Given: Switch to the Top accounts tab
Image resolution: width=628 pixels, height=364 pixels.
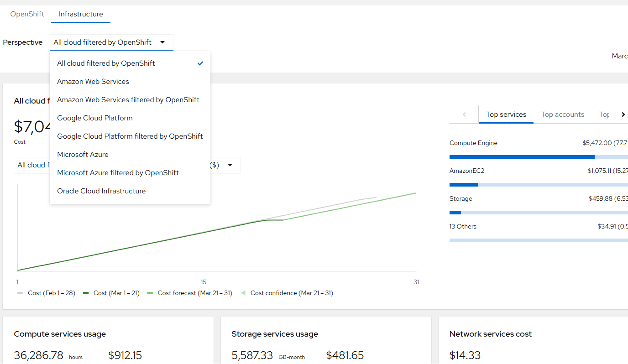Looking at the screenshot, I should coord(563,114).
